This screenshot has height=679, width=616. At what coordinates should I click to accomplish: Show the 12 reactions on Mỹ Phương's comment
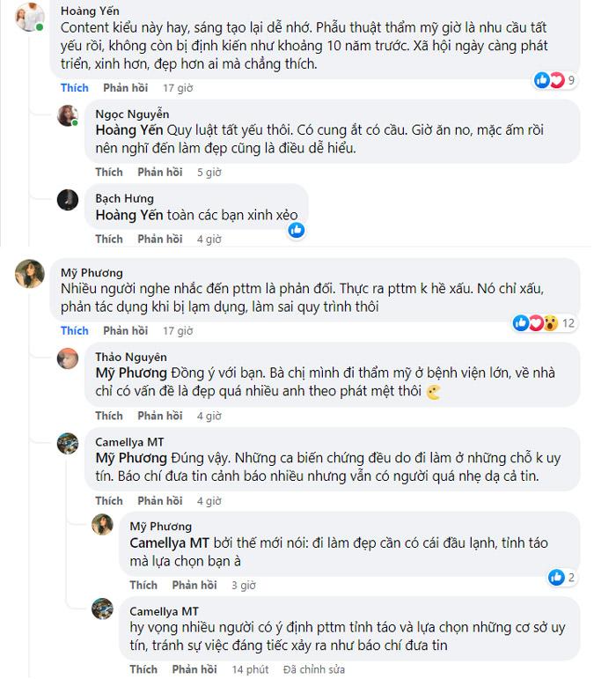click(x=545, y=323)
